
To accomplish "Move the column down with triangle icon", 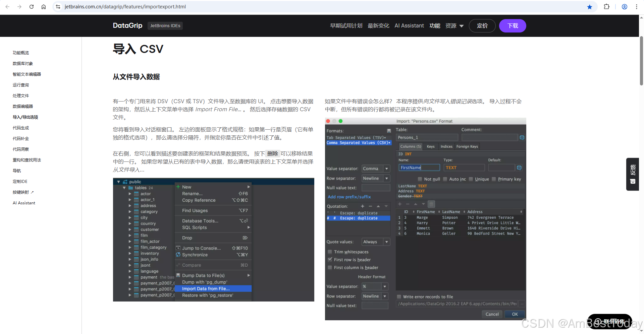I will [423, 204].
